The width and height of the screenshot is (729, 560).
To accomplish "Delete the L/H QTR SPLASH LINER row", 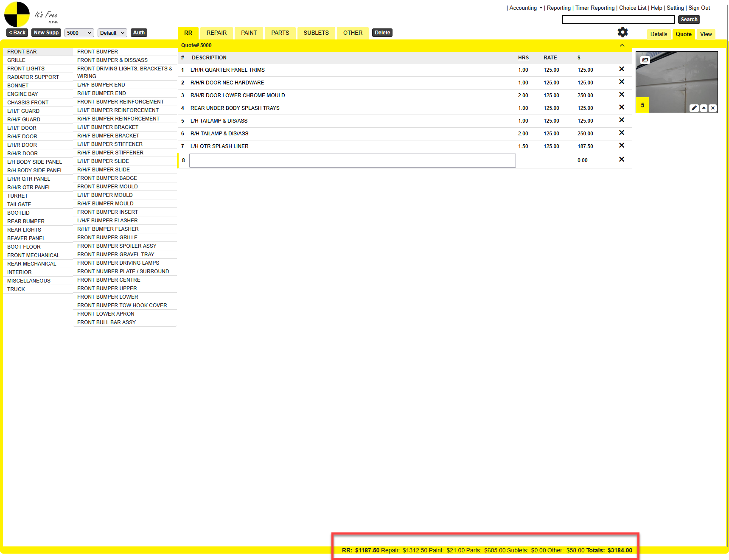I will click(x=621, y=146).
